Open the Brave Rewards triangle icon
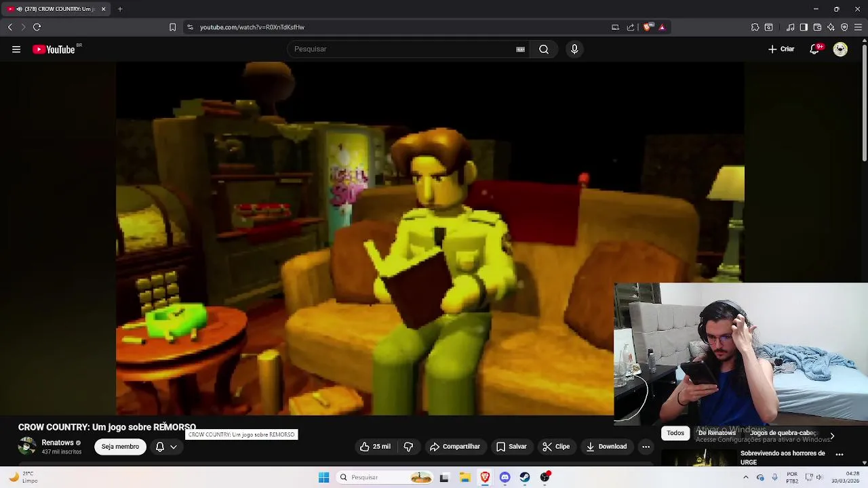 coord(662,27)
